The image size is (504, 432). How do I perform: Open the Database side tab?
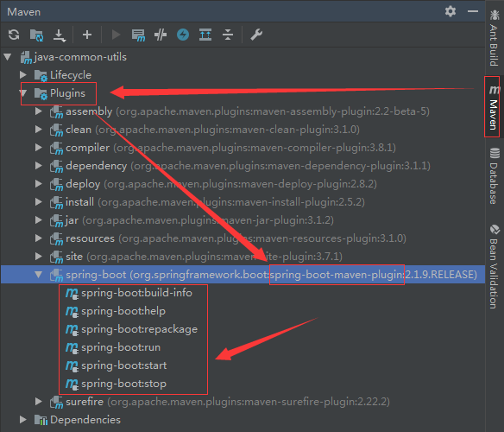[494, 175]
